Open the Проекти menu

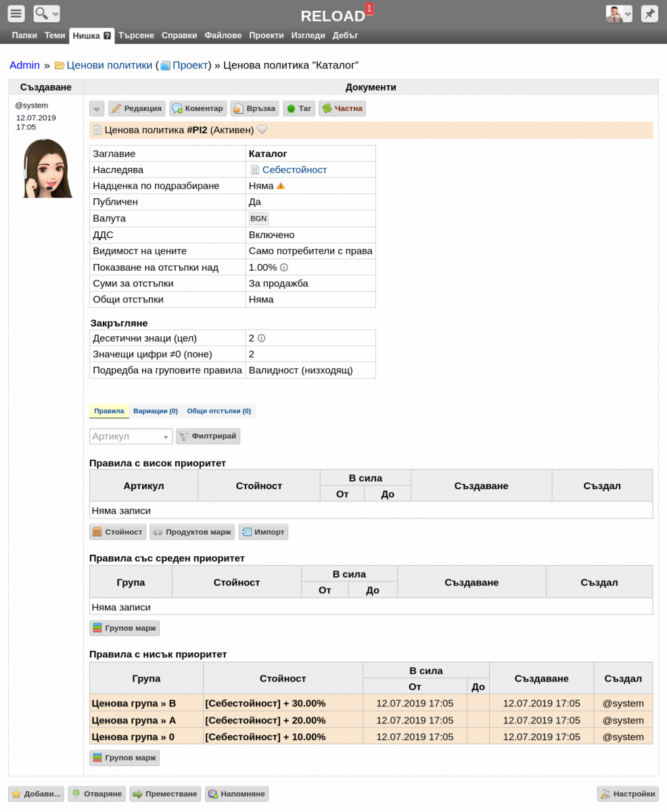tap(267, 36)
